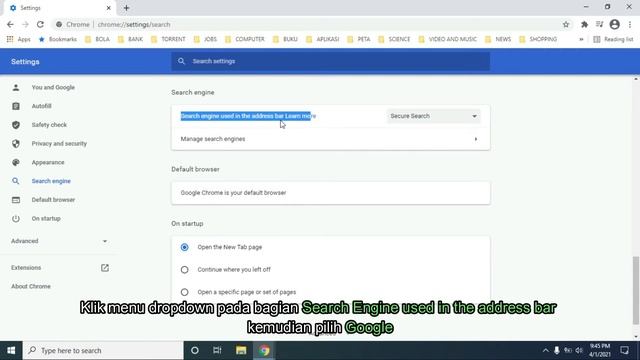Select Continue where you left off
Image resolution: width=640 pixels, height=360 pixels.
tap(184, 270)
